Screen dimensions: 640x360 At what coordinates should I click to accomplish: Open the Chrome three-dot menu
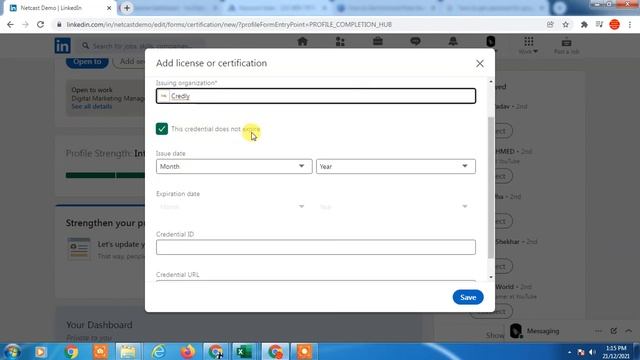click(x=630, y=24)
